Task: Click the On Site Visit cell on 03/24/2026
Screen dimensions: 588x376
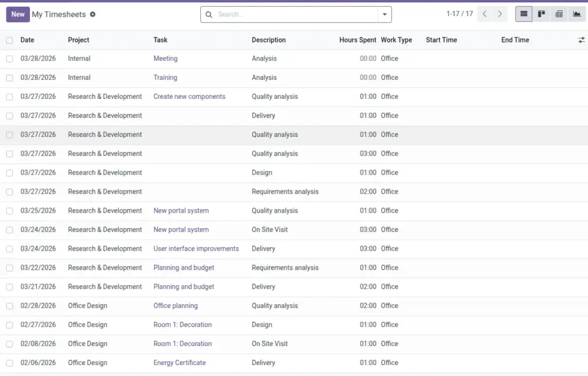Action: [x=270, y=229]
